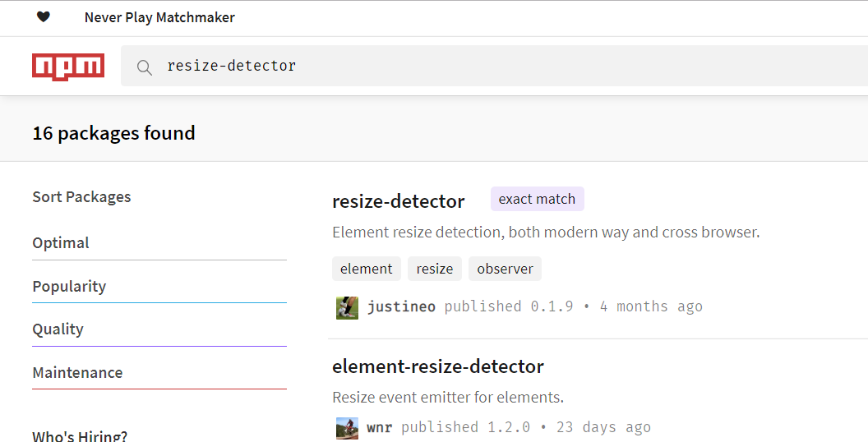Sort packages by Popularity
868x442 pixels.
(159, 287)
